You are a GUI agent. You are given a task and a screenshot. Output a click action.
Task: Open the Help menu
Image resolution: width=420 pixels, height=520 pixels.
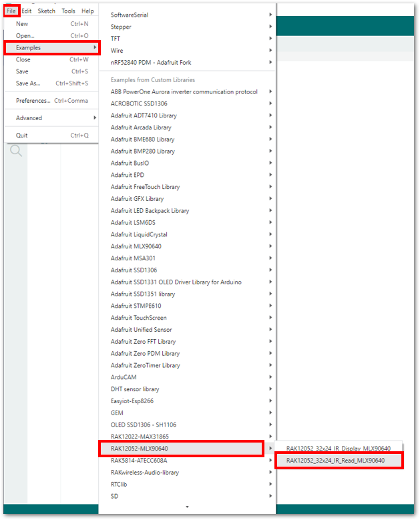point(87,11)
